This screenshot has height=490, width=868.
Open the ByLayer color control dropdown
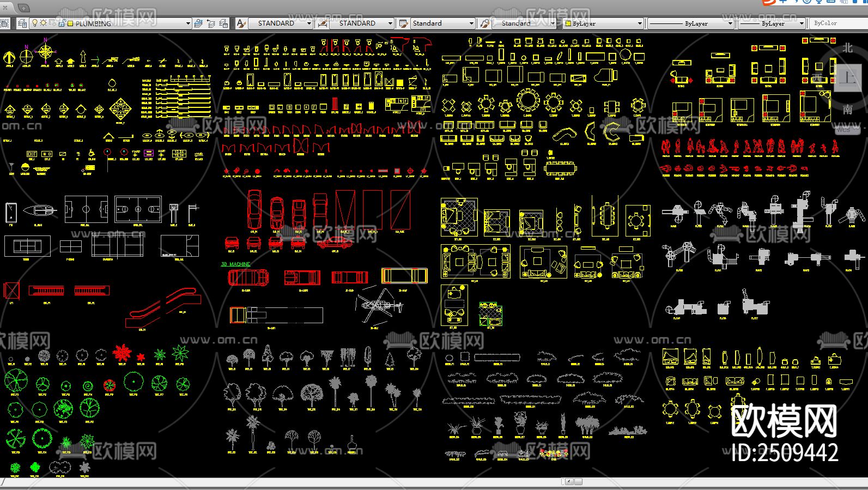coord(640,23)
